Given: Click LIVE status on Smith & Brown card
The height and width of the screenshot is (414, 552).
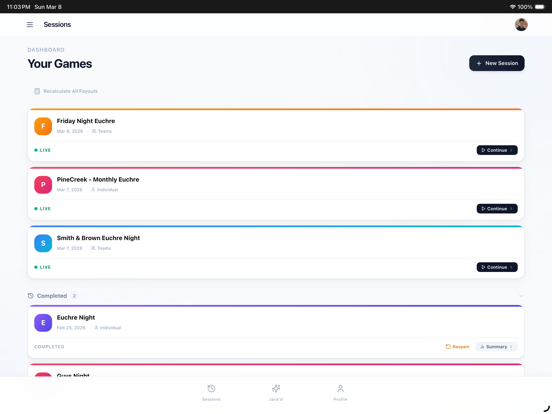Looking at the screenshot, I should 43,267.
